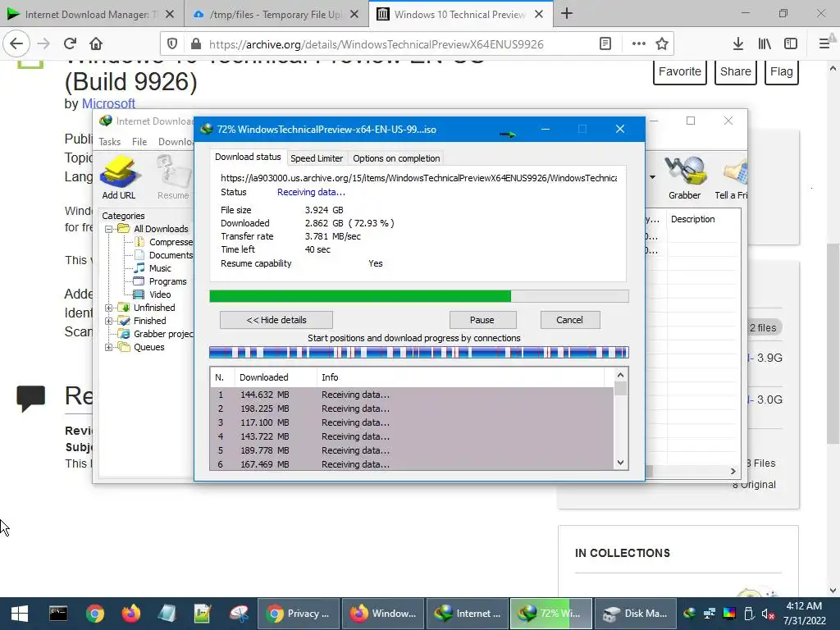Click the Resume icon in IDM toolbar

click(173, 177)
